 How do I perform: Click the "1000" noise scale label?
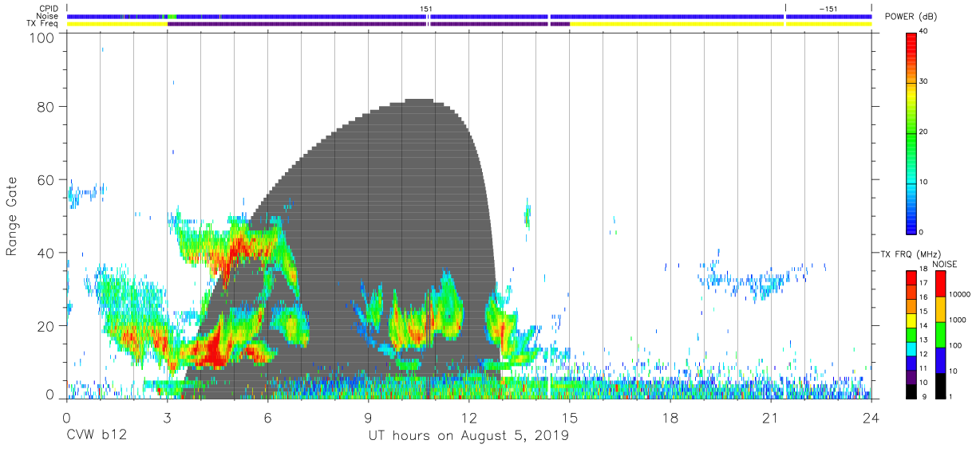958,320
